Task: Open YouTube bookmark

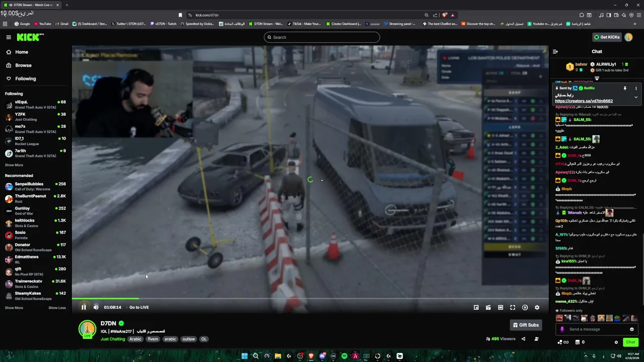Action: [x=42, y=24]
